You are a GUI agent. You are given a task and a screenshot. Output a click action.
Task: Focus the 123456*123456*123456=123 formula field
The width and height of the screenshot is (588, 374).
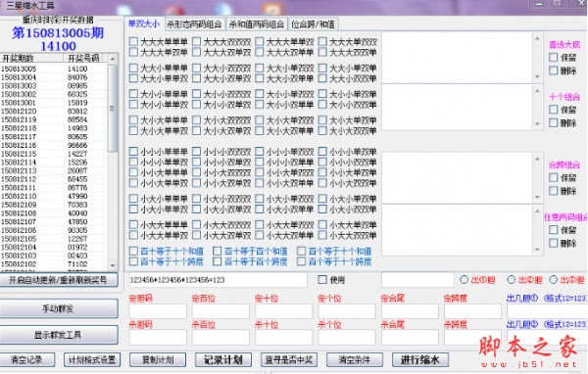[219, 280]
